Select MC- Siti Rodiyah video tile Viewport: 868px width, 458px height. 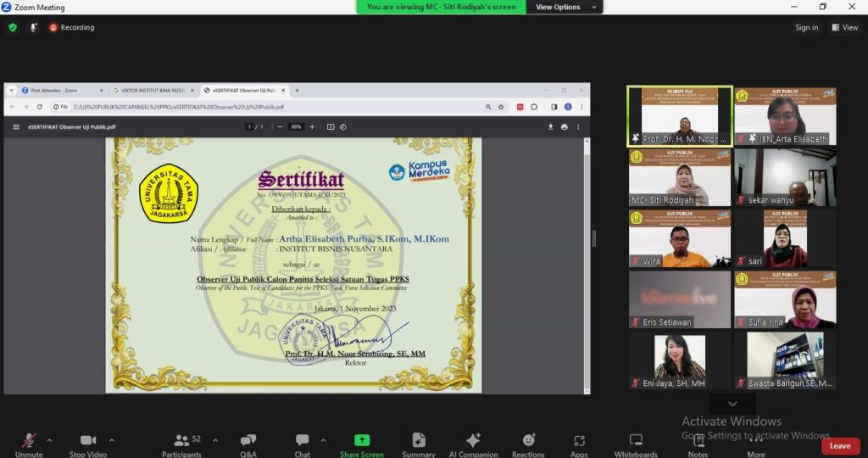pos(679,177)
